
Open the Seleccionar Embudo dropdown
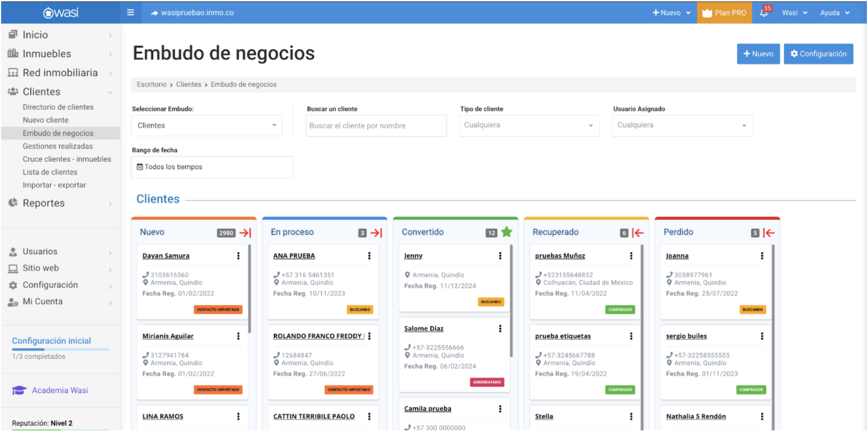click(x=206, y=126)
